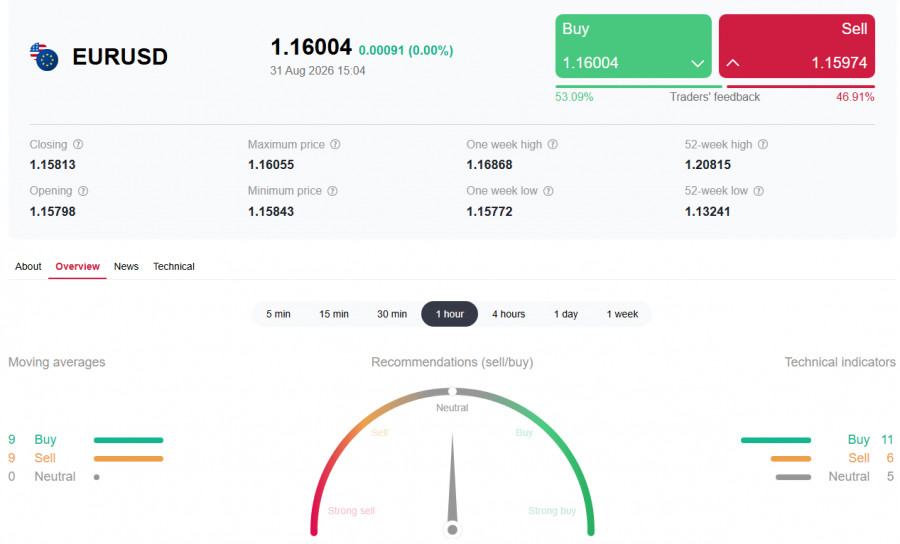Image resolution: width=900 pixels, height=544 pixels.
Task: Click the Strong sell gauge label
Action: 351,511
